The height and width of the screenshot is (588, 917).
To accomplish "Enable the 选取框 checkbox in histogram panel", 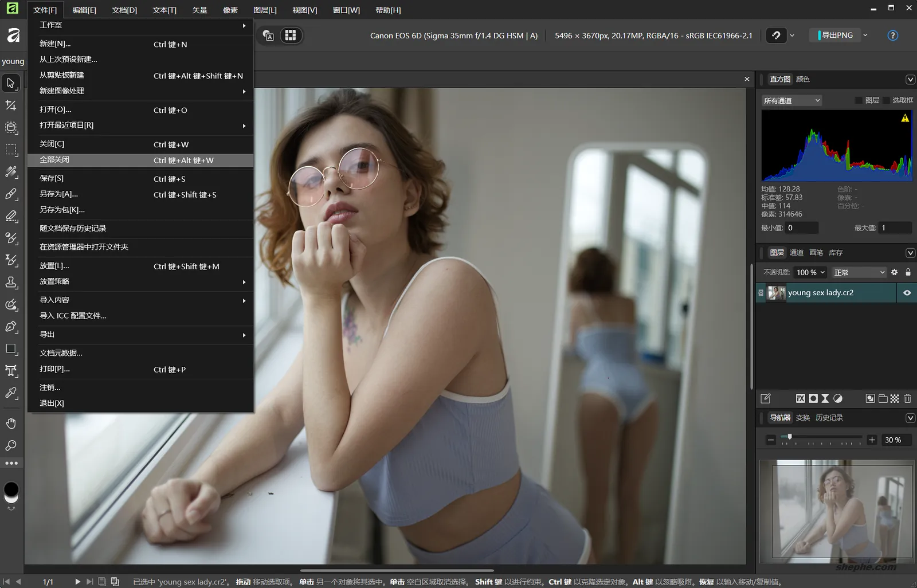I will pos(886,101).
